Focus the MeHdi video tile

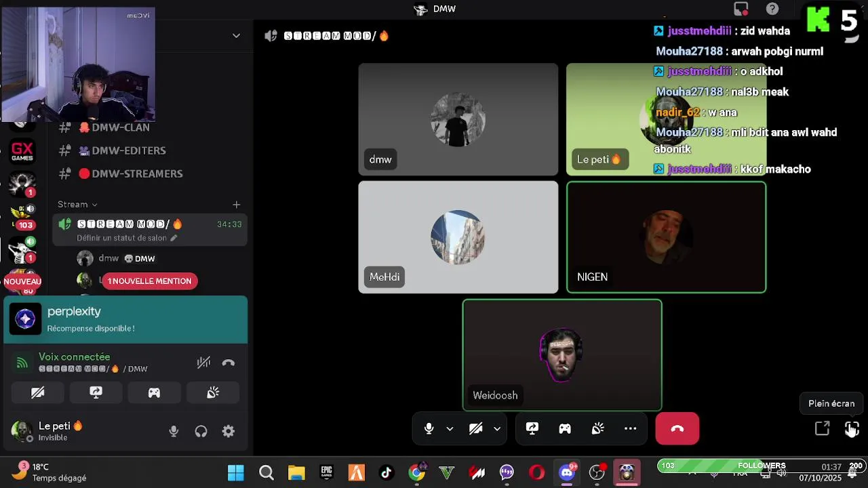[x=458, y=237]
